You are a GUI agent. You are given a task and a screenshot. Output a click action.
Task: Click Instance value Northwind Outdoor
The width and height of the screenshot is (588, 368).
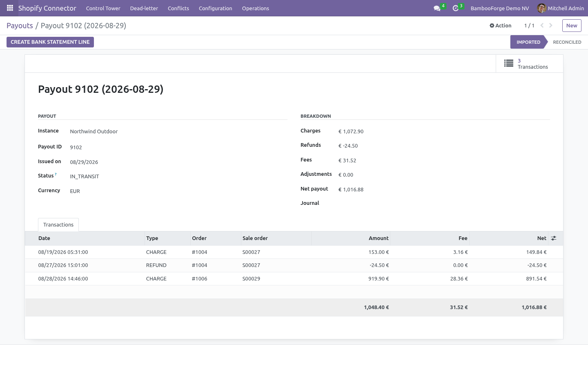pyautogui.click(x=94, y=132)
